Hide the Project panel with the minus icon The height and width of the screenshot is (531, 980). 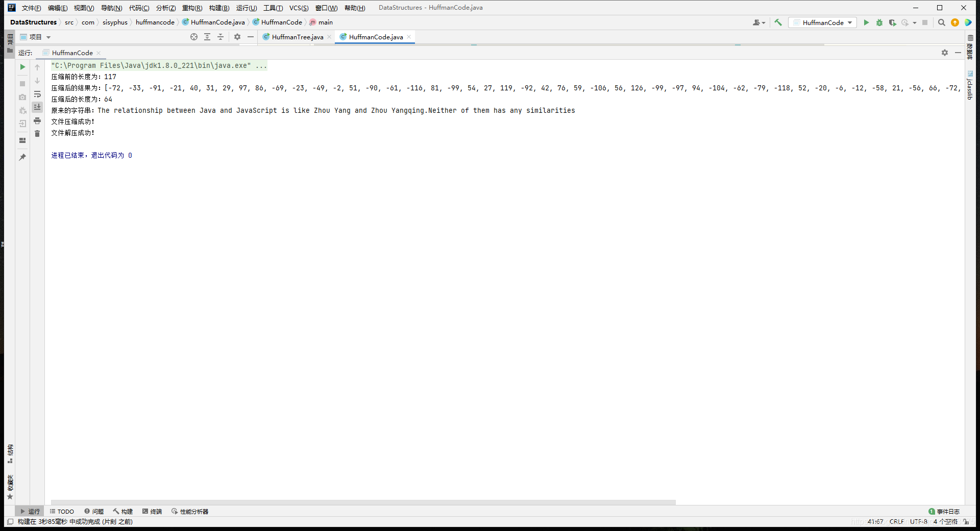pos(251,37)
